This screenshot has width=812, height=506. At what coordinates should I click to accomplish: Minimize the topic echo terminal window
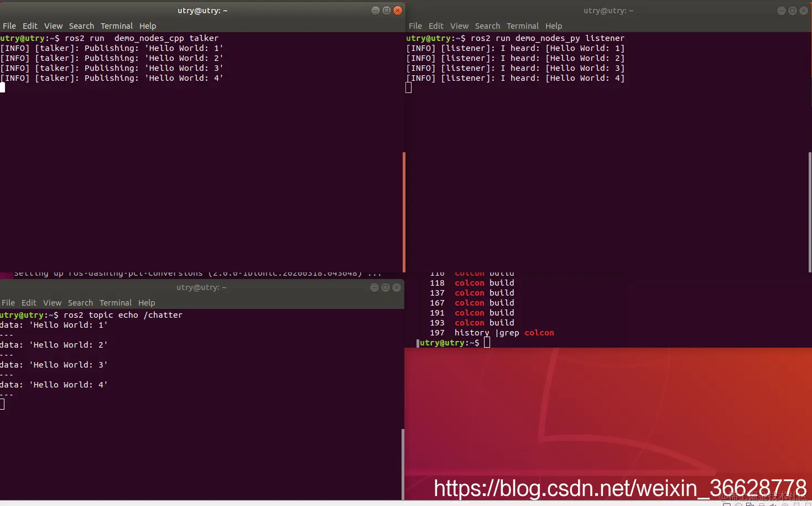point(374,287)
